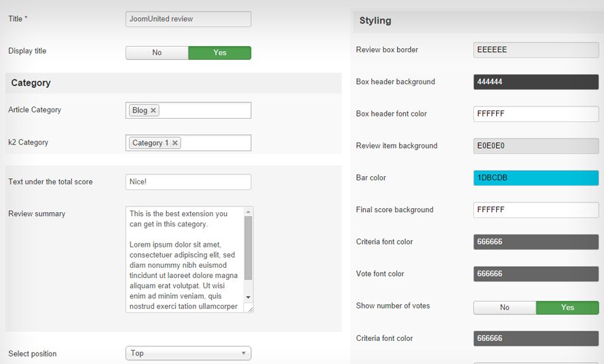Remove the Category 1 tag
The image size is (604, 364).
coord(175,143)
